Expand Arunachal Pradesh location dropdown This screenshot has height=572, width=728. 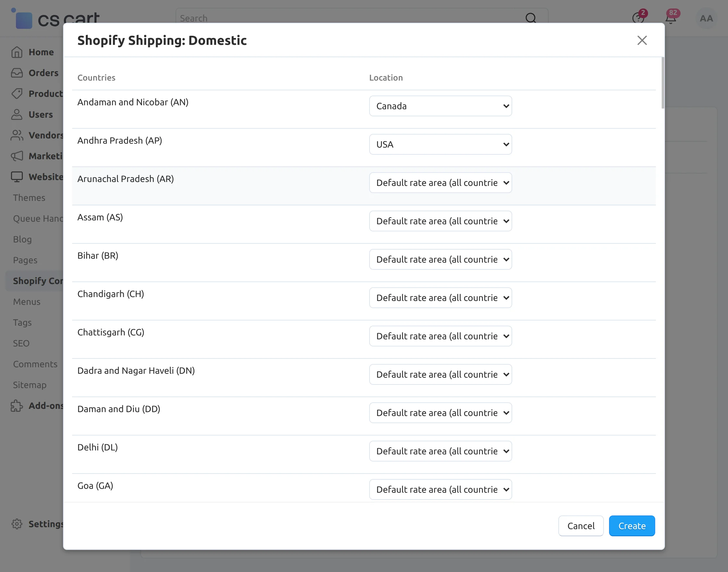tap(440, 183)
